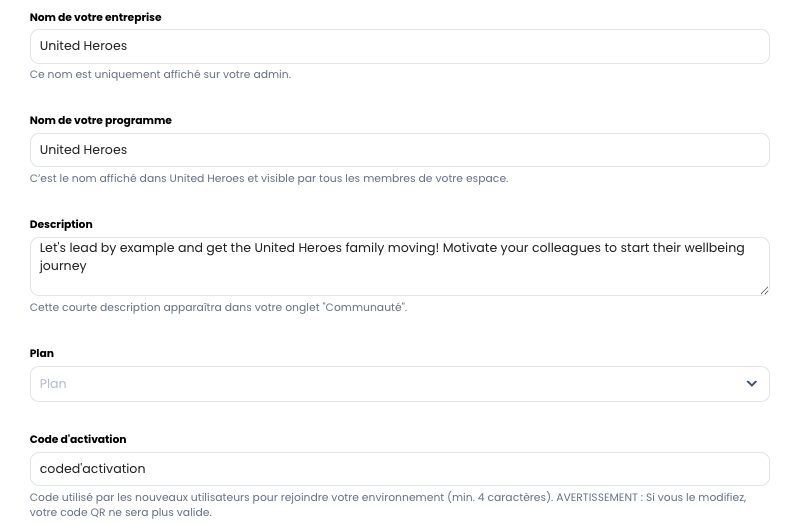785x523 pixels.
Task: Click into the program name input
Action: [399, 150]
